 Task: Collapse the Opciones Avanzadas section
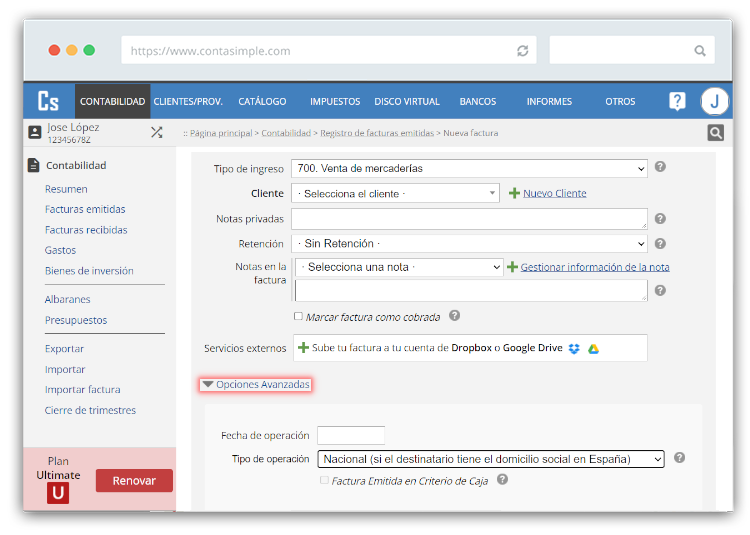tap(255, 384)
